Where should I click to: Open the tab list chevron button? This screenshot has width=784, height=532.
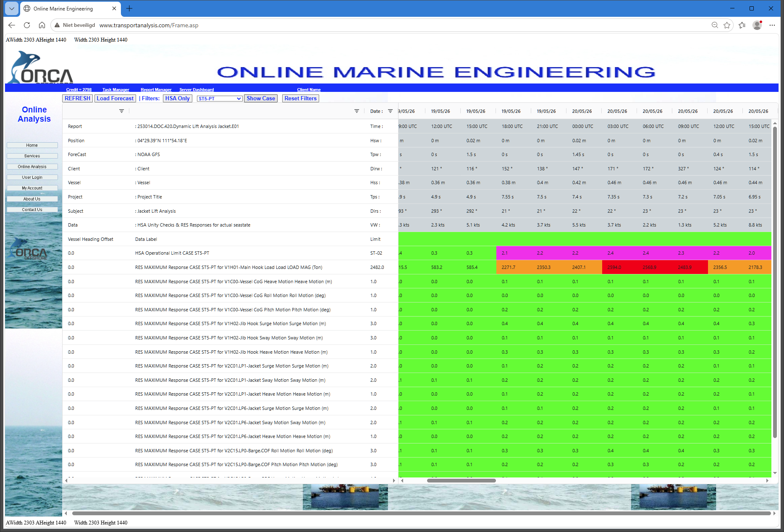(12, 8)
